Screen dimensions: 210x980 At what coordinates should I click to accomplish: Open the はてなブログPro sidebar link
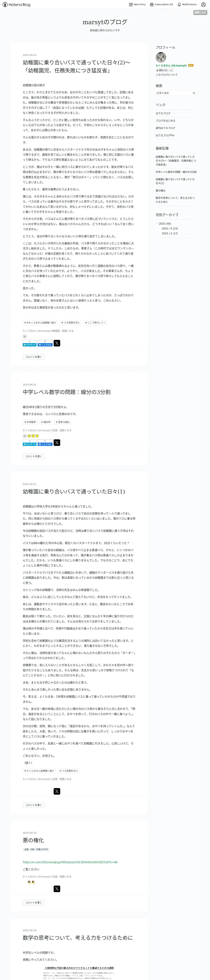coord(165,135)
